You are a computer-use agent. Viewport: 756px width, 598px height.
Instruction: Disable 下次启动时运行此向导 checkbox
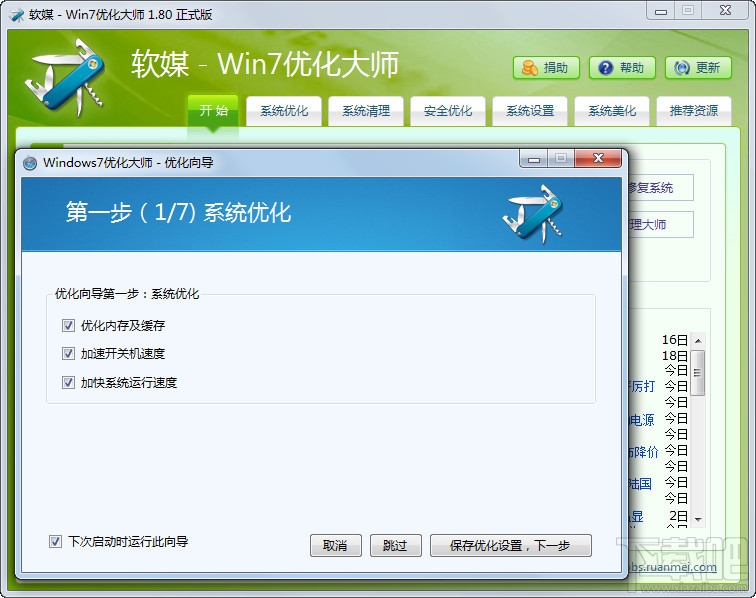(x=55, y=542)
